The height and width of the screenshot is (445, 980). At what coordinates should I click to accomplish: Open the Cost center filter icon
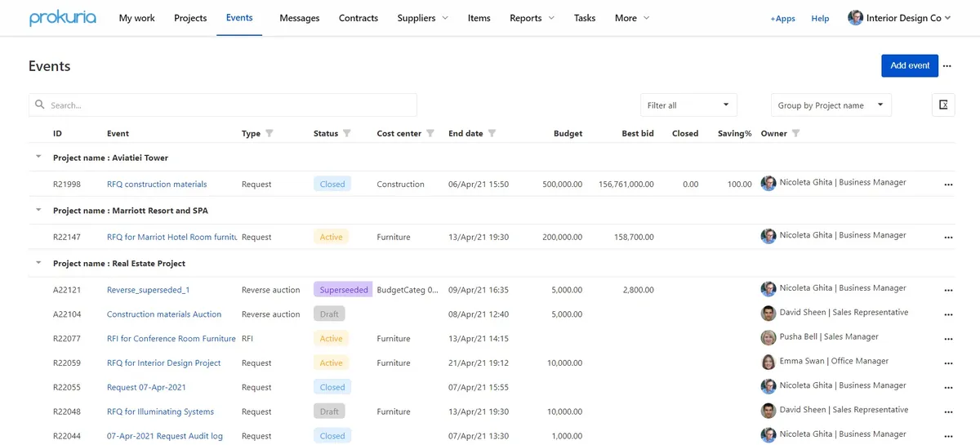(430, 134)
